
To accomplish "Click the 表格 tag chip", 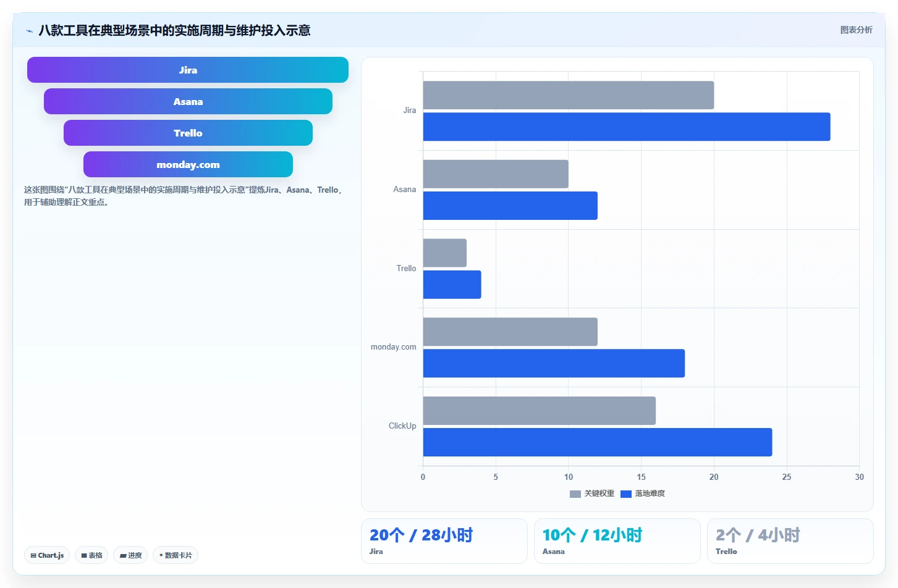I will click(91, 555).
